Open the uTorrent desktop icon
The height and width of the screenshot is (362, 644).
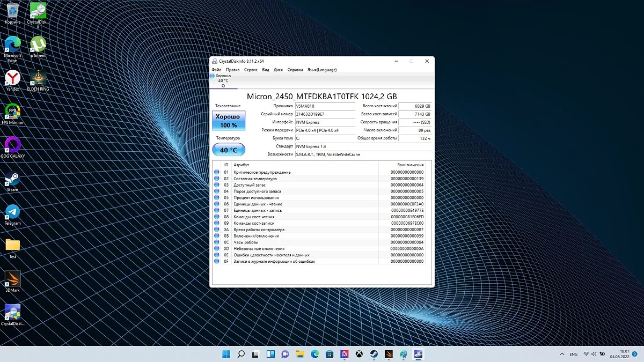(x=38, y=45)
